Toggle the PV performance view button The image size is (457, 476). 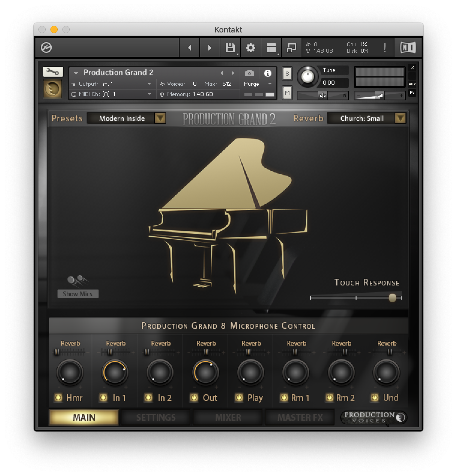[412, 93]
